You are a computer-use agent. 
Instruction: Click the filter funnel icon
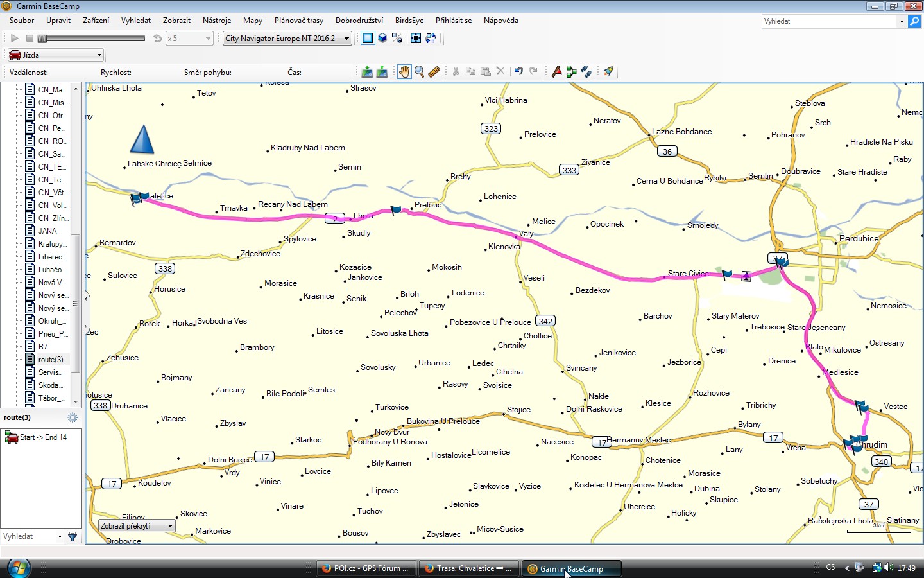pos(73,536)
